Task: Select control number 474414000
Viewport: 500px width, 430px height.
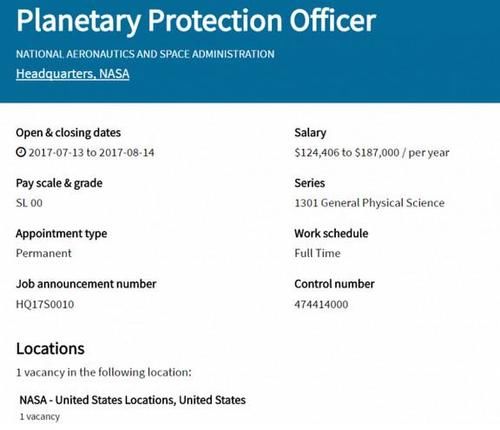Action: [x=321, y=304]
